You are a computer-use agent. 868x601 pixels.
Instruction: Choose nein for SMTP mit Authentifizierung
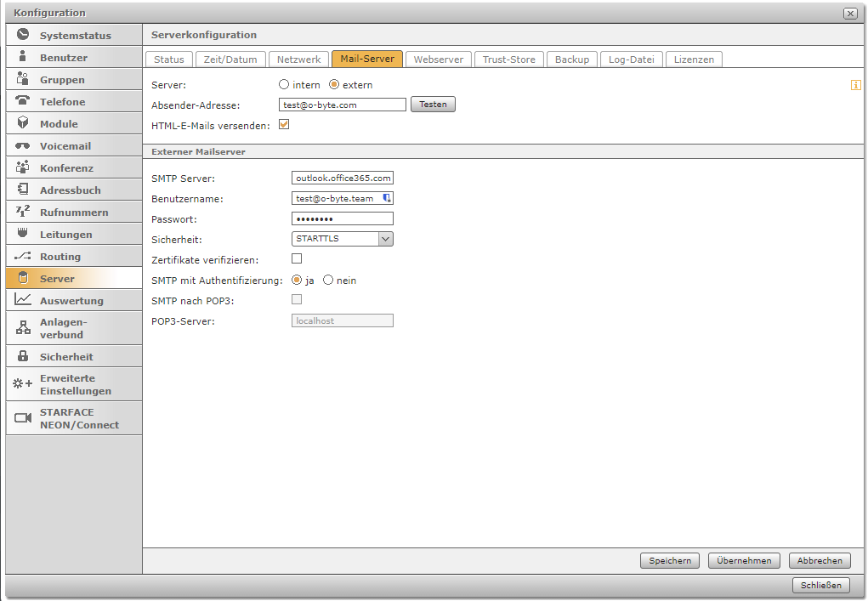tap(328, 281)
